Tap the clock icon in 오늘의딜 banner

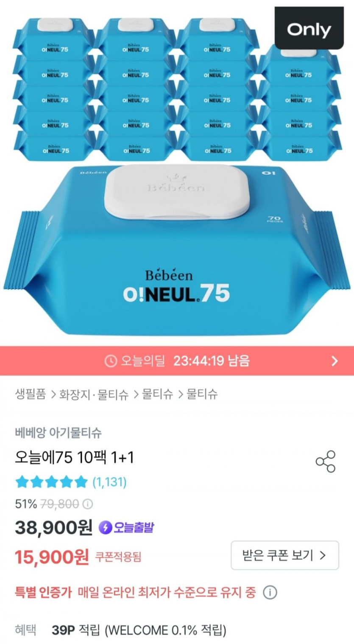pos(111,361)
